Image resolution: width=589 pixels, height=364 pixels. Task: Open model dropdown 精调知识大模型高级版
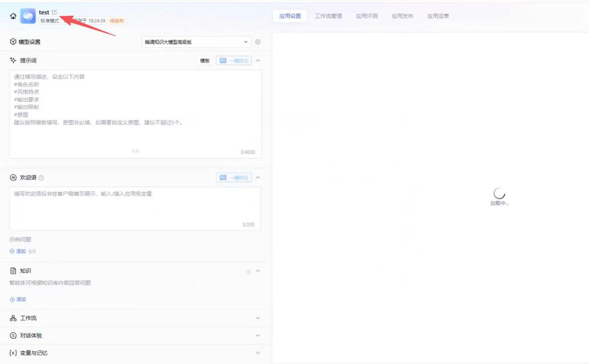(x=196, y=42)
